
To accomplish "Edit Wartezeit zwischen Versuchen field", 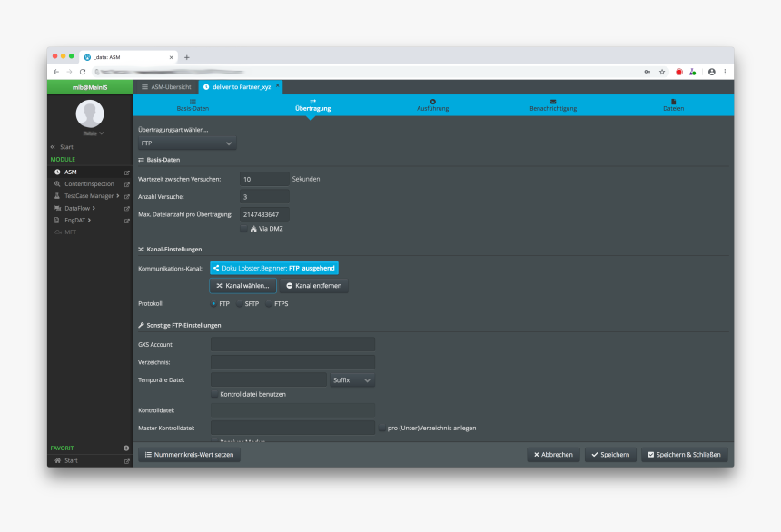I will coord(264,179).
